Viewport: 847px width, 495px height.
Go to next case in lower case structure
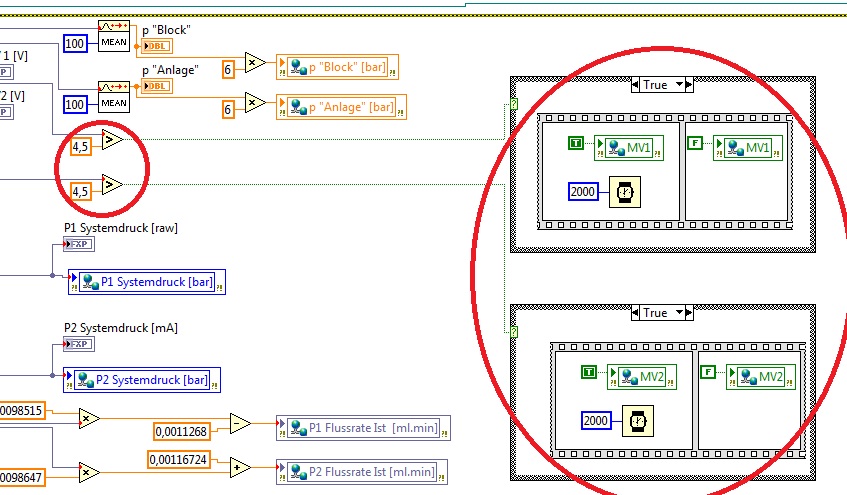coord(689,313)
